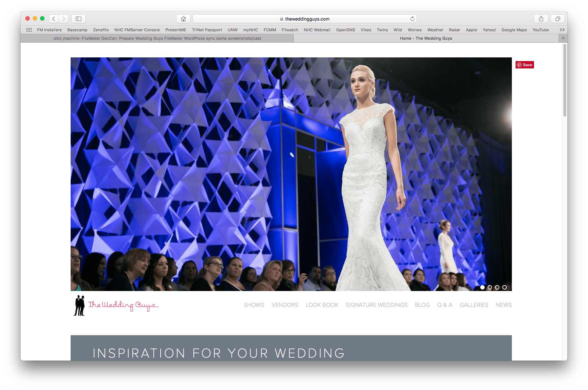Image resolution: width=588 pixels, height=390 pixels.
Task: Click the Inspiration For Your Wedding banner
Action: [291, 348]
